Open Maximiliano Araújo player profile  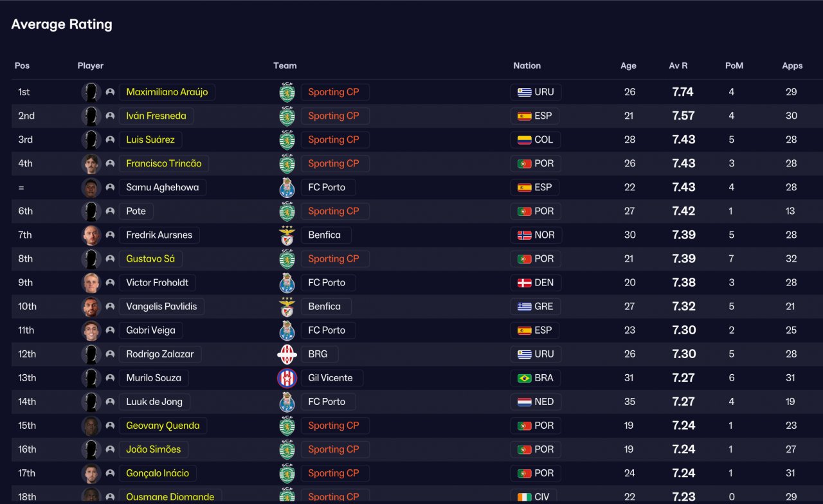click(167, 92)
